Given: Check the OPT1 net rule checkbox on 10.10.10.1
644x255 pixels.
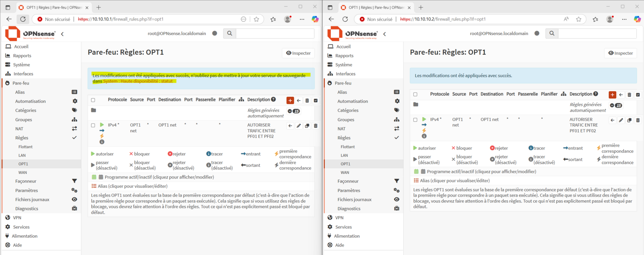Looking at the screenshot, I should [93, 125].
